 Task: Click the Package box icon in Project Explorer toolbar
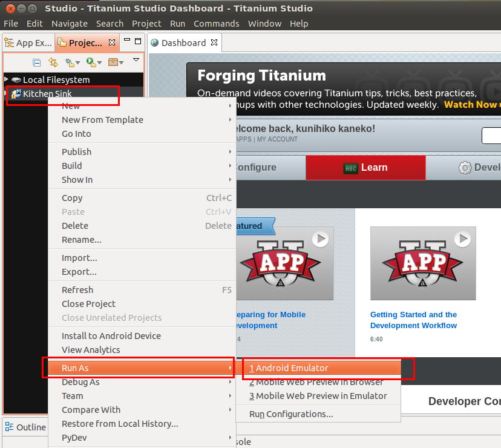pos(113,62)
